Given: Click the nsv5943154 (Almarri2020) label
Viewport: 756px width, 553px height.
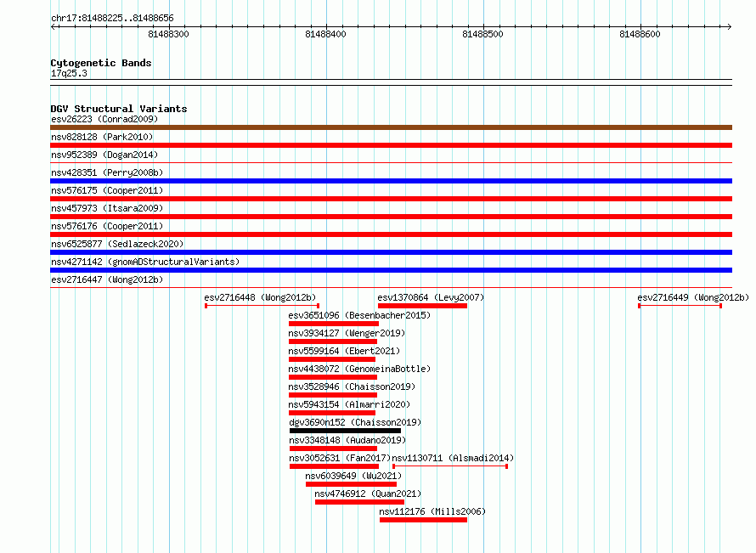Looking at the screenshot, I should [x=349, y=404].
